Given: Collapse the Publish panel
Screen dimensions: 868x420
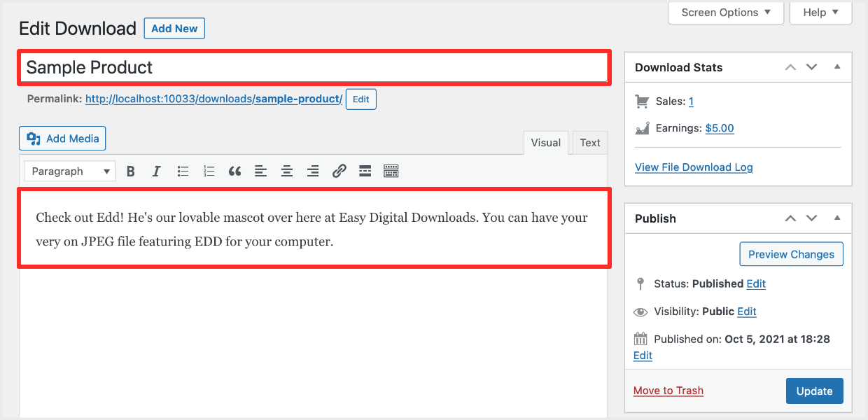Looking at the screenshot, I should click(837, 218).
